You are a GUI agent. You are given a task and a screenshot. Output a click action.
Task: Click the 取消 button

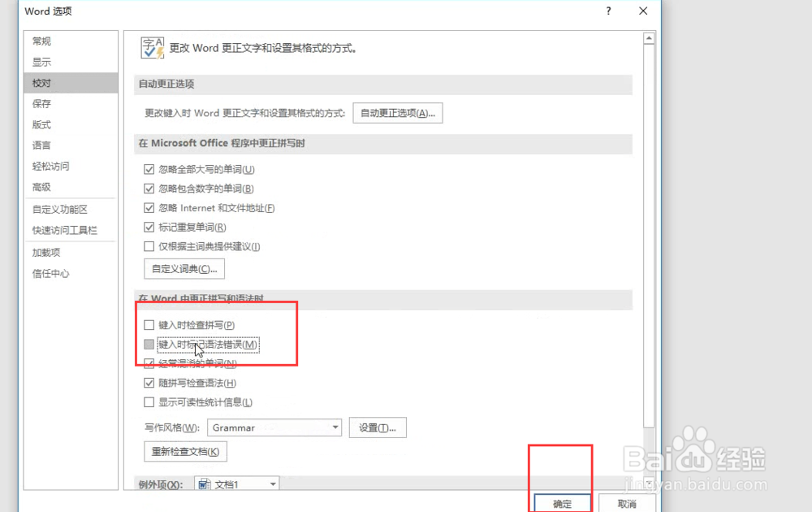click(x=627, y=504)
